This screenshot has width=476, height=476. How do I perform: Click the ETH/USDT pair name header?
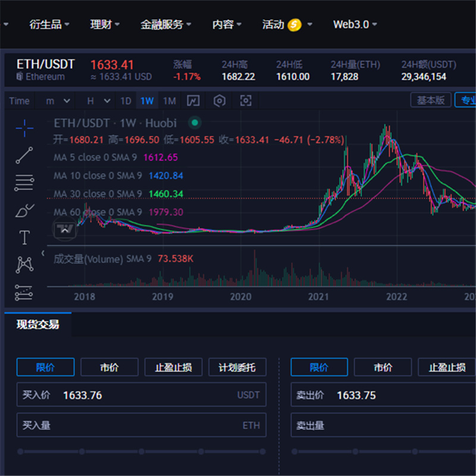pos(46,64)
